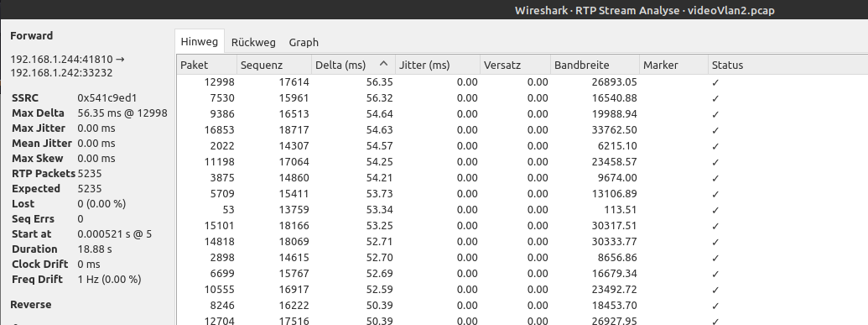The height and width of the screenshot is (325, 868).
Task: Select the row for packet 5709
Action: click(x=522, y=194)
